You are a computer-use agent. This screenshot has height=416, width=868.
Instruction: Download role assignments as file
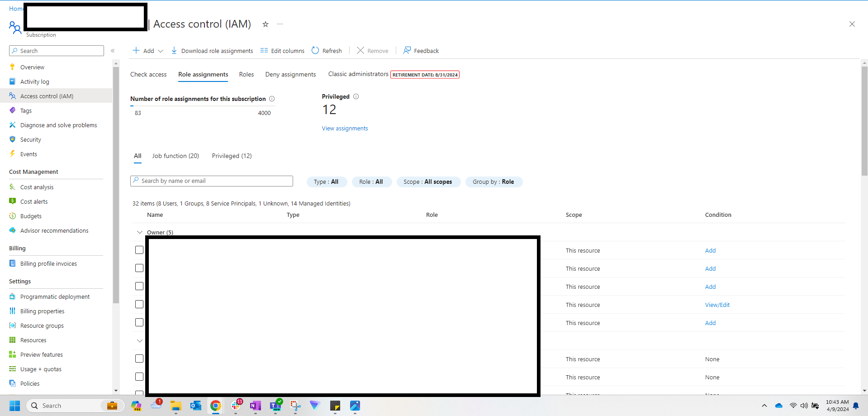coord(212,51)
